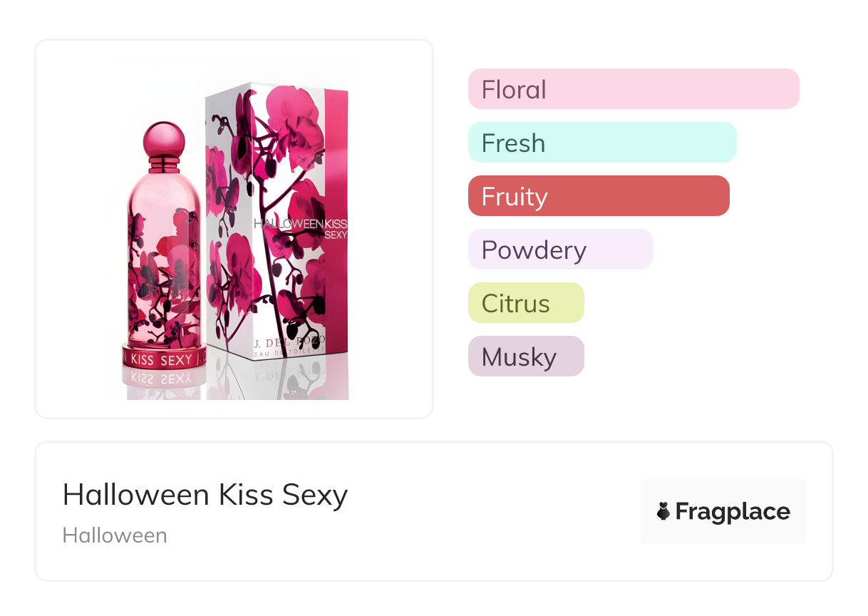
Task: Click the Citrus accord tag
Action: pyautogui.click(x=526, y=303)
